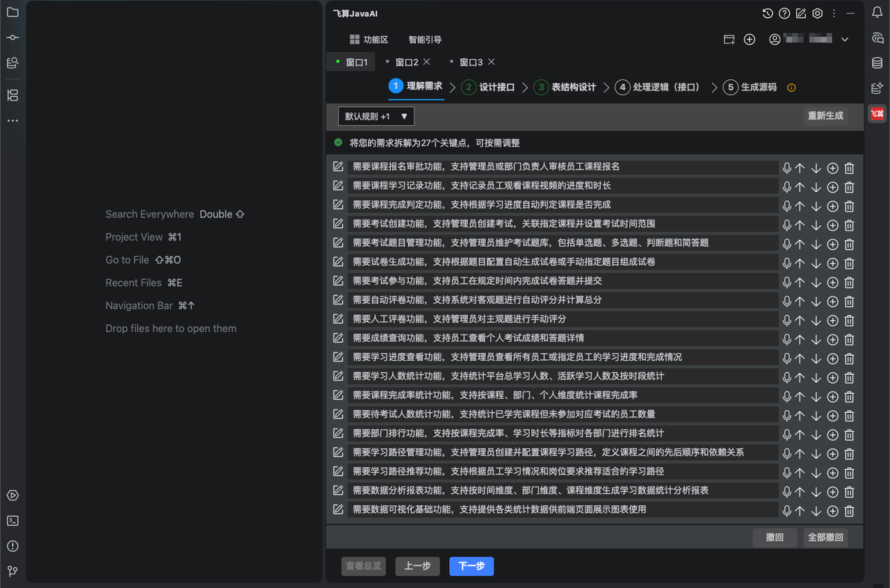
Task: Go to step 1 理解需求
Action: coord(416,86)
